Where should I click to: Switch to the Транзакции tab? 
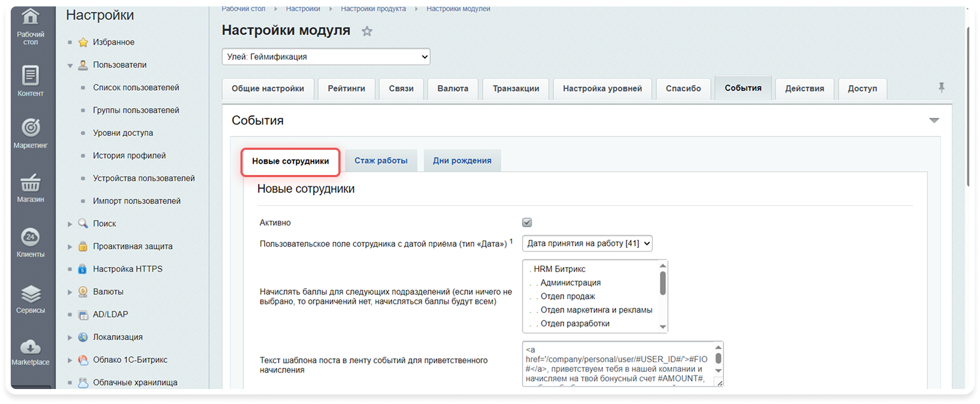[x=516, y=89]
